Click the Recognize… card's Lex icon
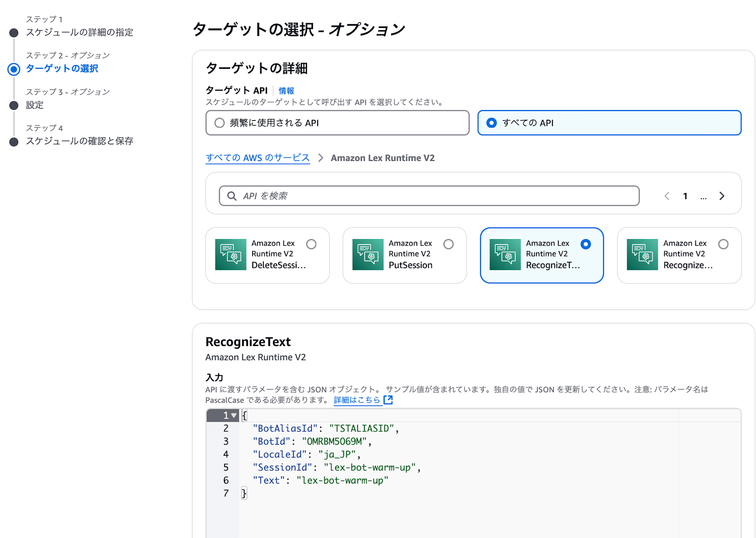Image resolution: width=756 pixels, height=538 pixels. tap(642, 255)
